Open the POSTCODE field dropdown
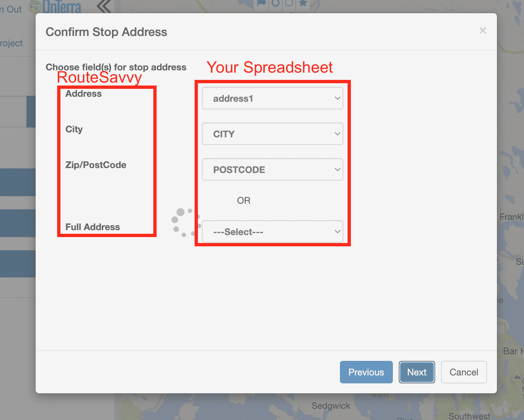The image size is (524, 420). click(x=273, y=169)
